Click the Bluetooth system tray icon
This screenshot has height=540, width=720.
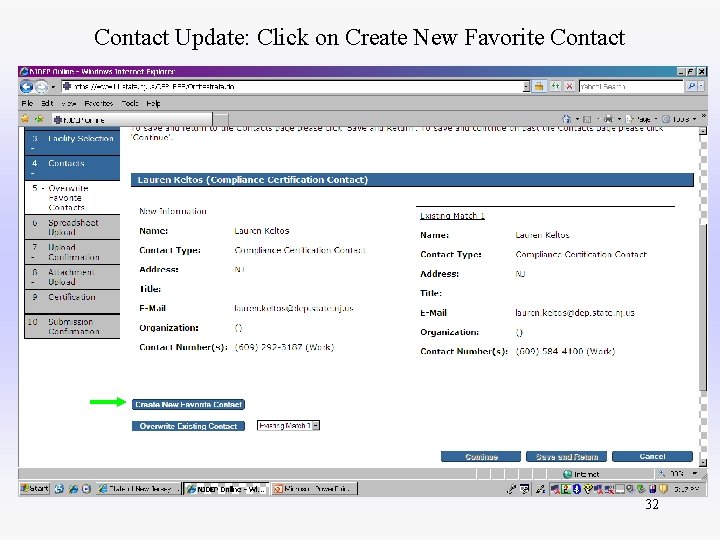click(577, 489)
